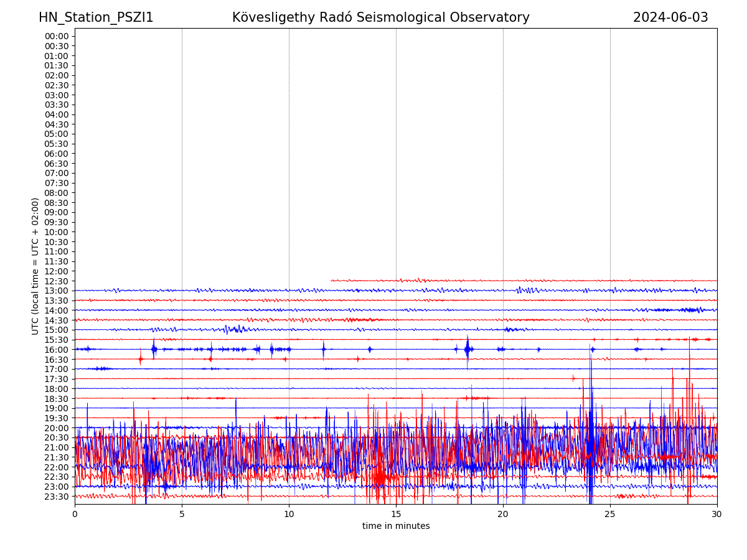Click the 16:00 time row label
The height and width of the screenshot is (560, 747).
(57, 350)
